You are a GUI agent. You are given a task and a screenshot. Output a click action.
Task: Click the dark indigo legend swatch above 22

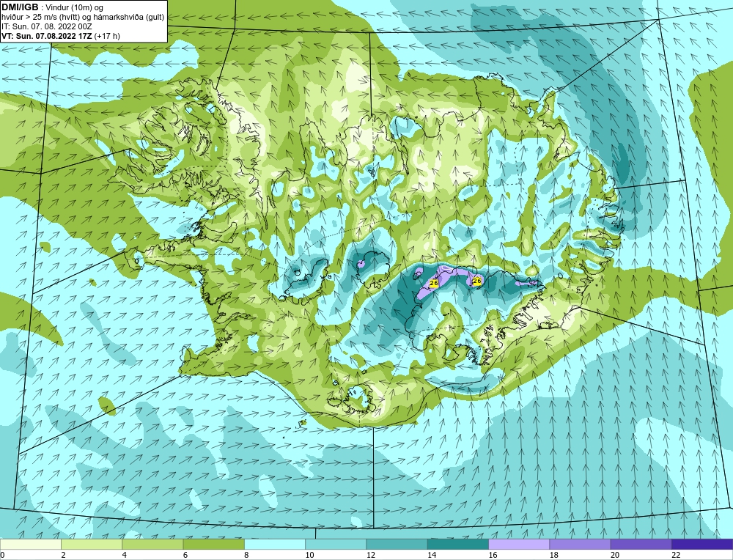click(x=701, y=544)
